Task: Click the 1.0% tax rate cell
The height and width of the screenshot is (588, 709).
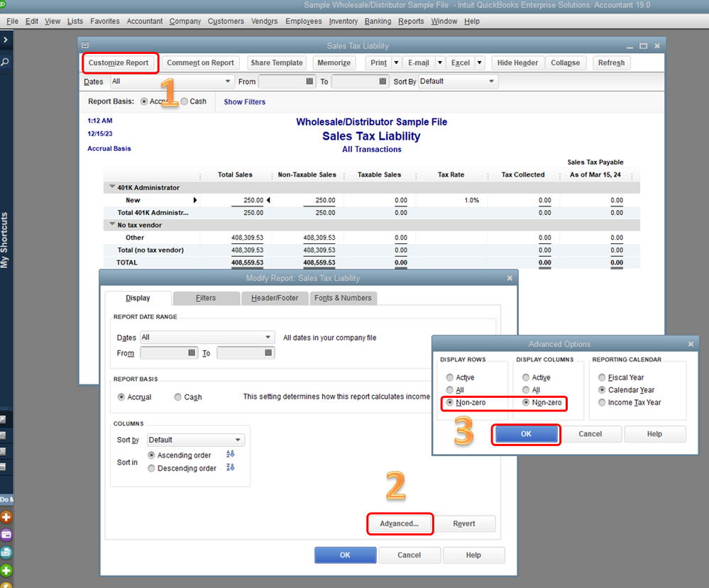Action: (x=472, y=200)
